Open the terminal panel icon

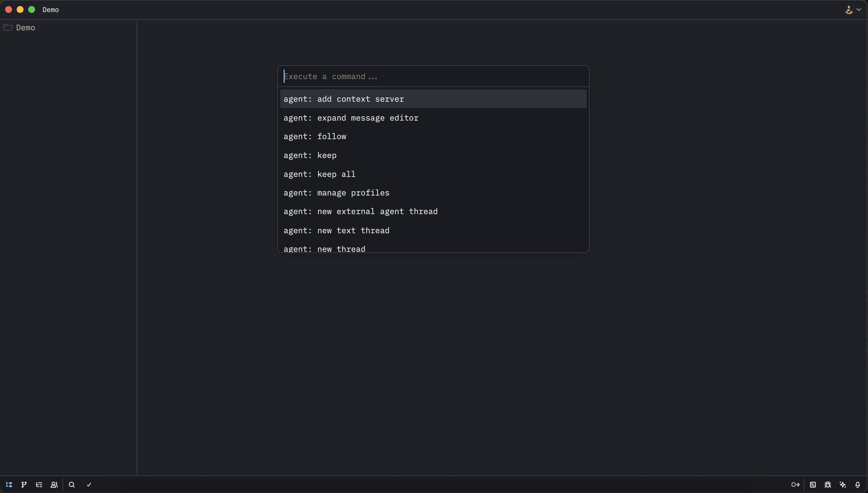pos(813,485)
